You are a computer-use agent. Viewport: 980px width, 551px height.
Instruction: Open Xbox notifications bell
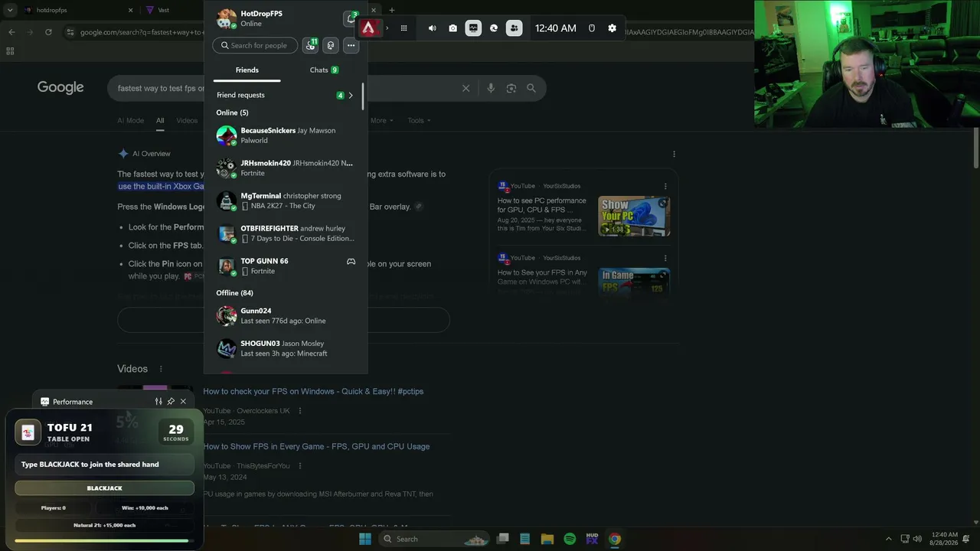click(351, 18)
